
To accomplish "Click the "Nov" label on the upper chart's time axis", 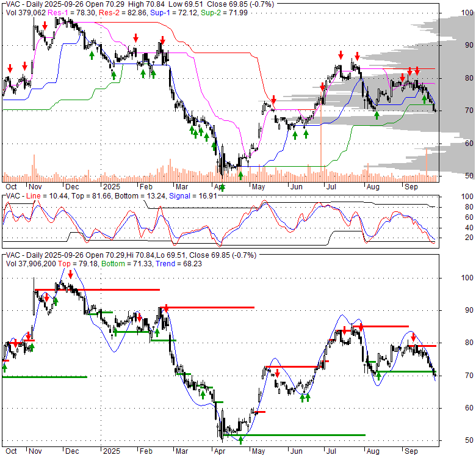I will (x=35, y=187).
